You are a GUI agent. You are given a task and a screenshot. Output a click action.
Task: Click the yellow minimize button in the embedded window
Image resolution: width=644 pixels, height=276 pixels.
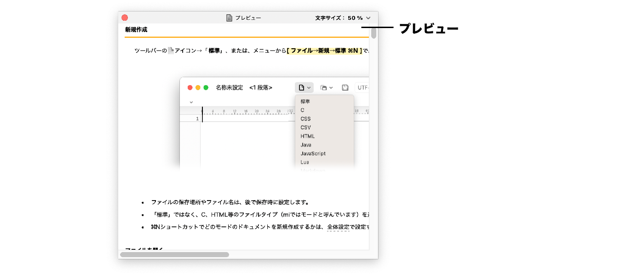coord(198,87)
